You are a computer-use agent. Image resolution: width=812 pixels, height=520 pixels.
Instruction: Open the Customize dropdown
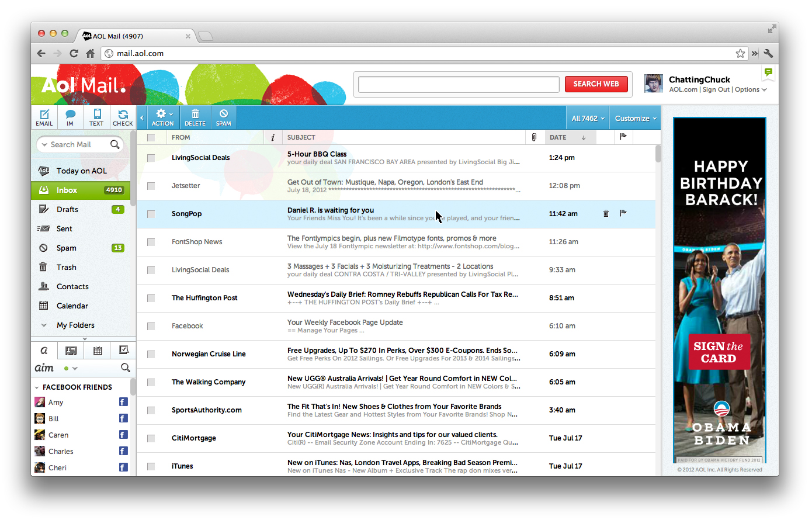click(x=635, y=117)
